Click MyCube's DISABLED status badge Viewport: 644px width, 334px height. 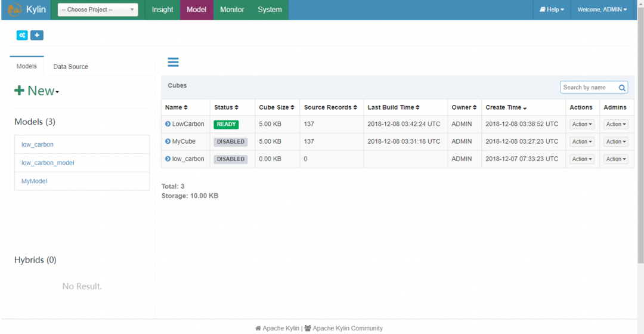coord(231,142)
